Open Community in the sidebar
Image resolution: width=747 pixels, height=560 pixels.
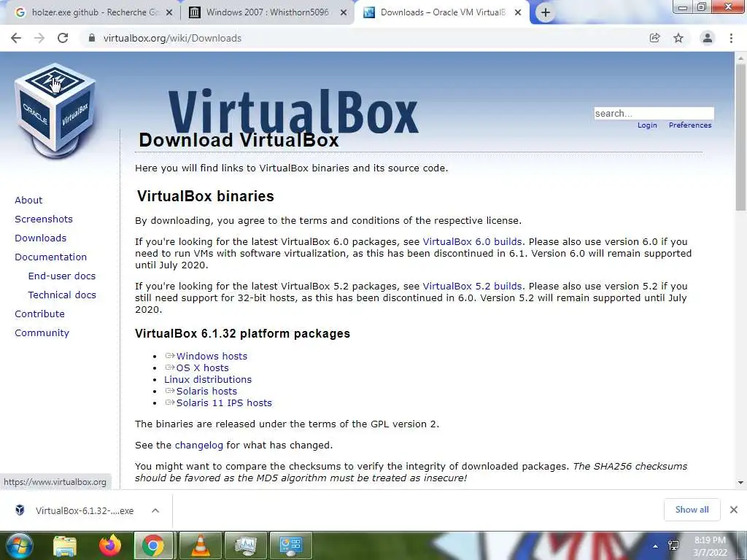click(x=42, y=333)
